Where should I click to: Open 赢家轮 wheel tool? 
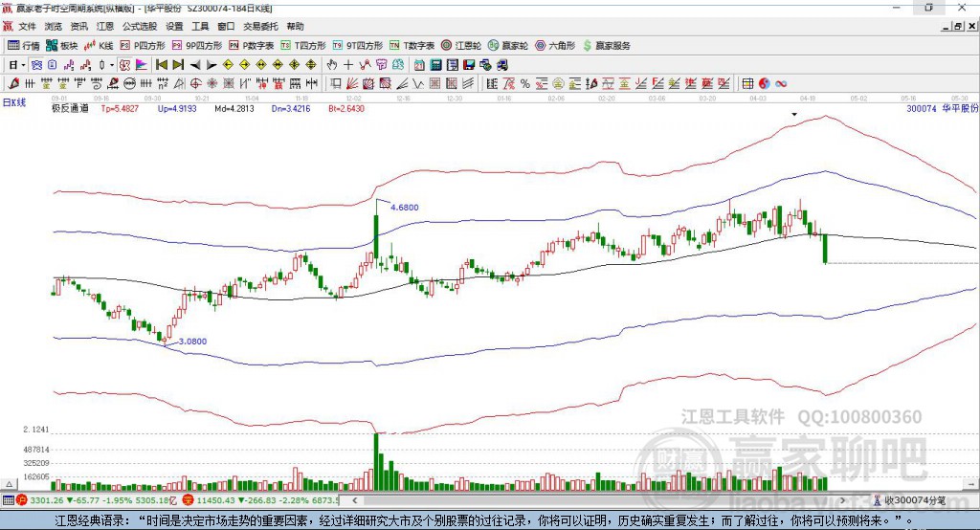508,46
